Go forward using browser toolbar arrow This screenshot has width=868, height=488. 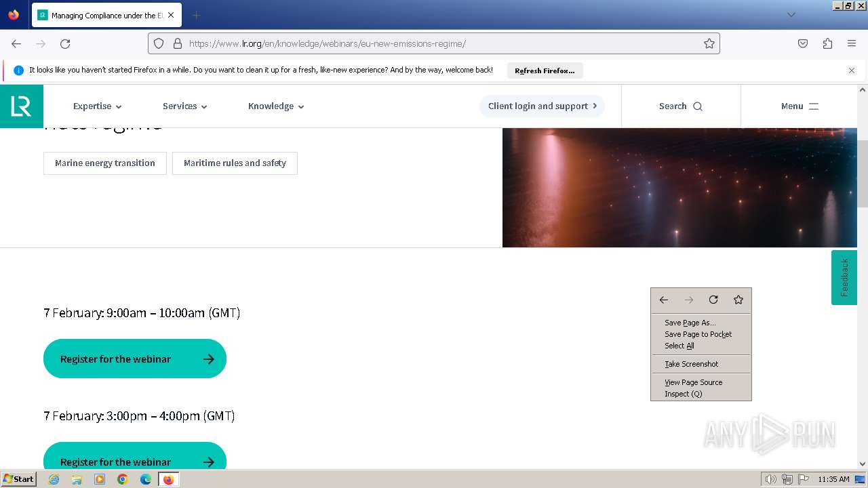pyautogui.click(x=41, y=43)
